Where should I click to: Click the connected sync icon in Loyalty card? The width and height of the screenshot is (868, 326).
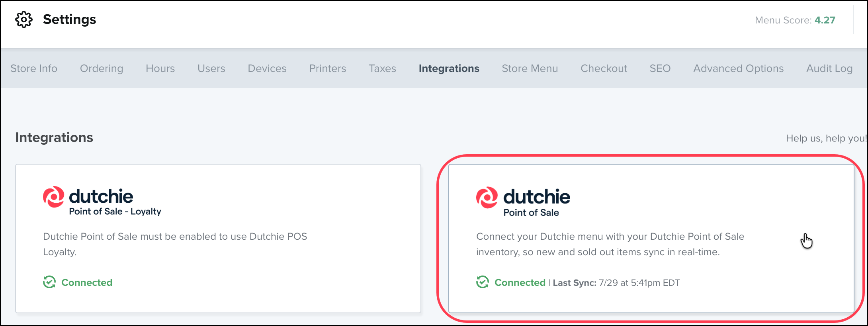pyautogui.click(x=49, y=282)
